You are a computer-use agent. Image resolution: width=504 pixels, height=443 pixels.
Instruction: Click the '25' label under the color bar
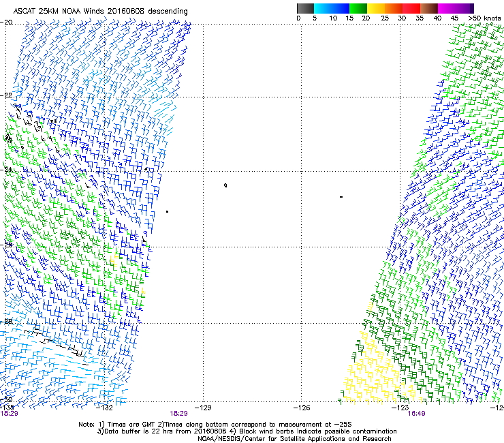(385, 18)
